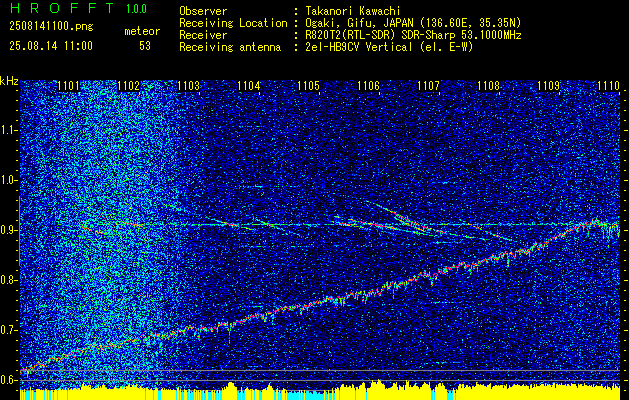This screenshot has width=629, height=400.
Task: Click the date stamp 25.08.14 11:00
Action: pyautogui.click(x=51, y=46)
